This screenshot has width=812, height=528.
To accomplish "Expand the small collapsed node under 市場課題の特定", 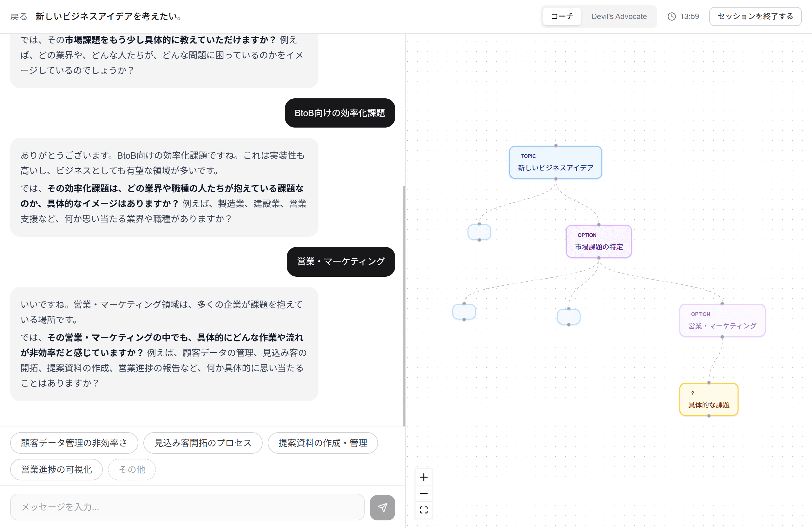I will point(568,317).
